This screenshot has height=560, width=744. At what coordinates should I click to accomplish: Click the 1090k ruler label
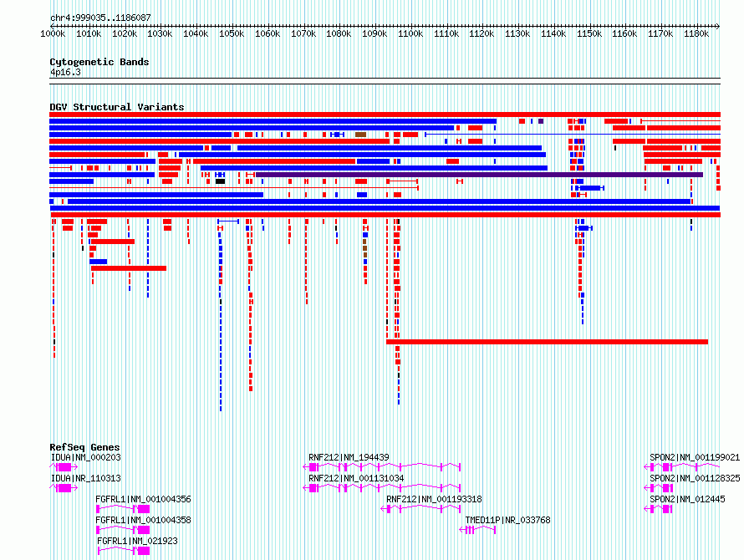click(x=375, y=34)
